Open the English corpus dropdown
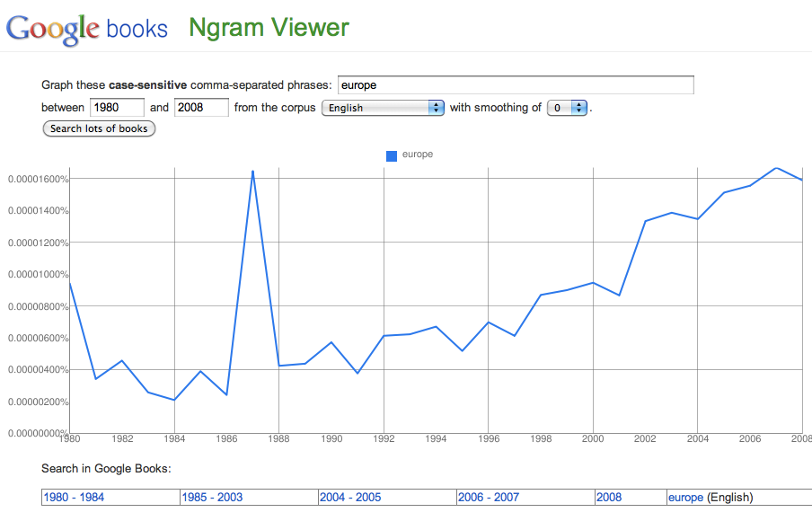The image size is (812, 521). (x=383, y=108)
